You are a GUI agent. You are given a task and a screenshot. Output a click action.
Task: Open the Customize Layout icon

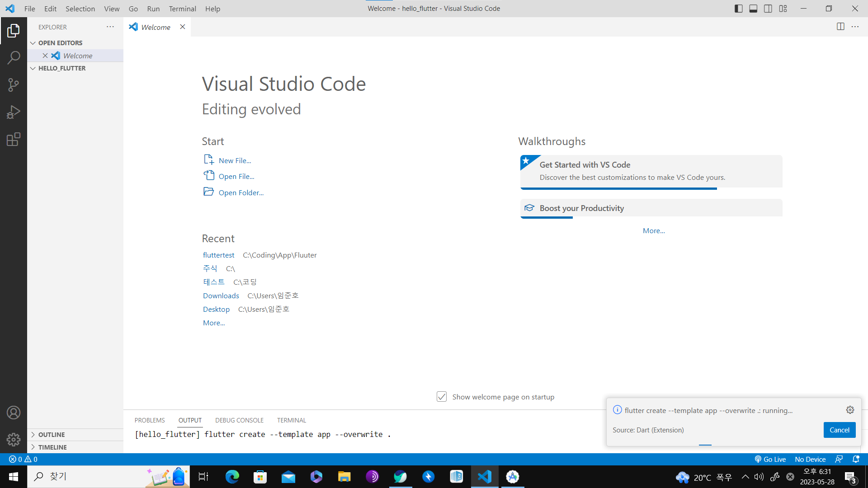pyautogui.click(x=783, y=9)
